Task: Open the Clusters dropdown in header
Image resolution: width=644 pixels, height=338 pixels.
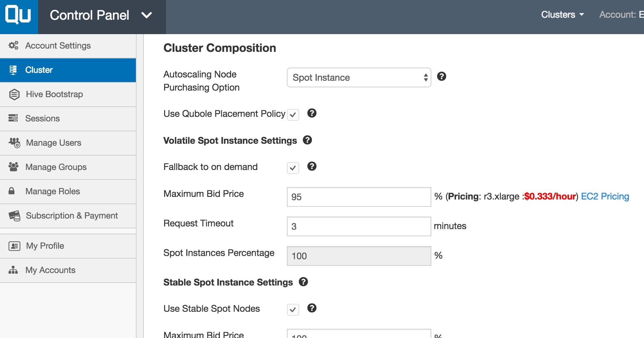Action: (562, 15)
